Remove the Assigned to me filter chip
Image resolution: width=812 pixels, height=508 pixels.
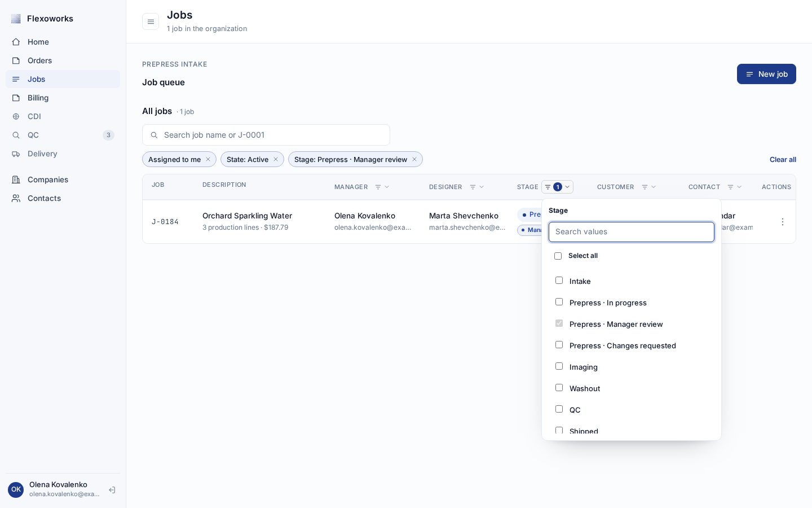tap(208, 159)
